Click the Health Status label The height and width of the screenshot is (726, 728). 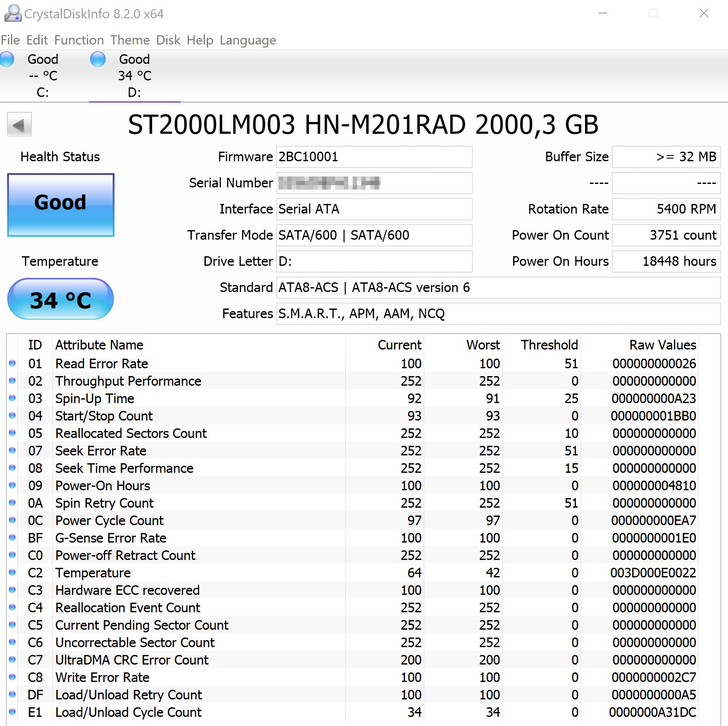[x=60, y=157]
